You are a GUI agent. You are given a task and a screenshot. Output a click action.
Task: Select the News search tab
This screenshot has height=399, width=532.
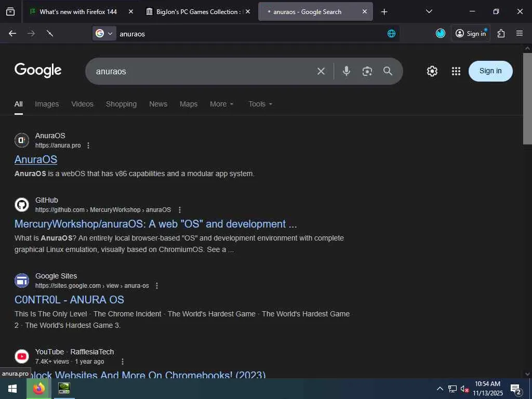(x=158, y=104)
